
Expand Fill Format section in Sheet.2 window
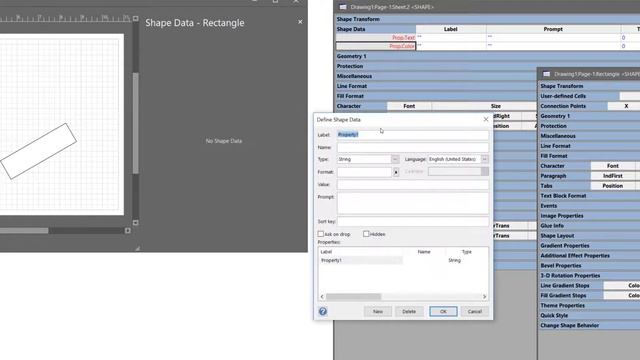350,96
